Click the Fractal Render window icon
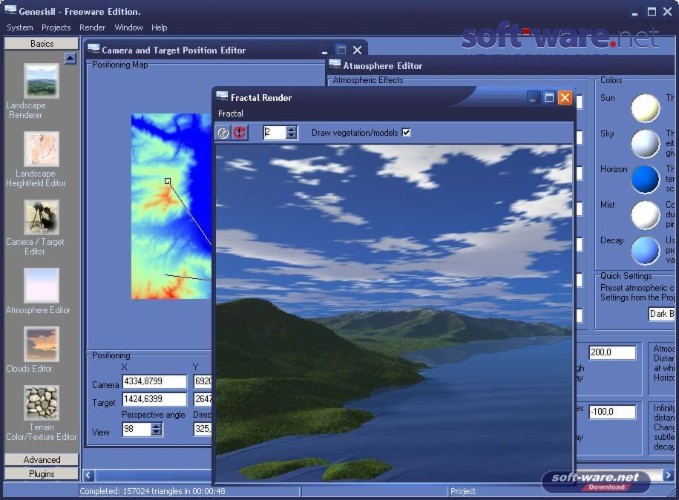The image size is (679, 500). pyautogui.click(x=222, y=96)
